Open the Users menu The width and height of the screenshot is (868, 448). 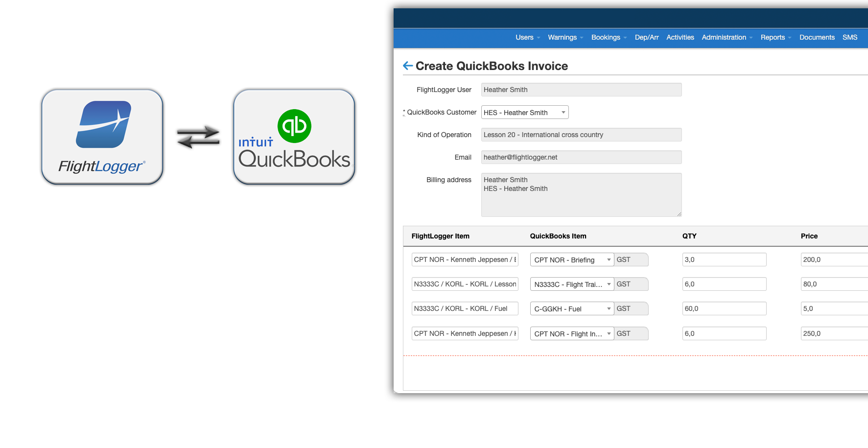(528, 37)
